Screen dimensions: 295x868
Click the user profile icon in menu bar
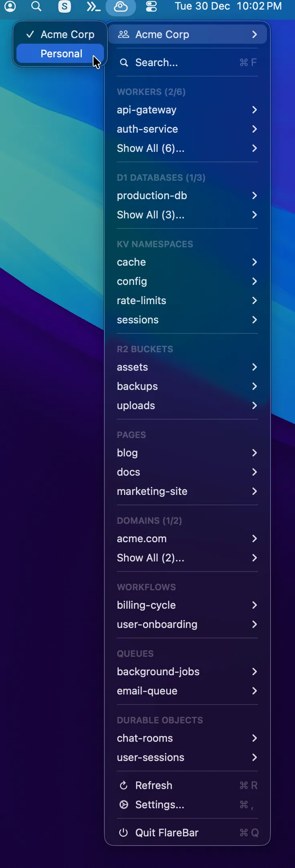click(x=10, y=6)
